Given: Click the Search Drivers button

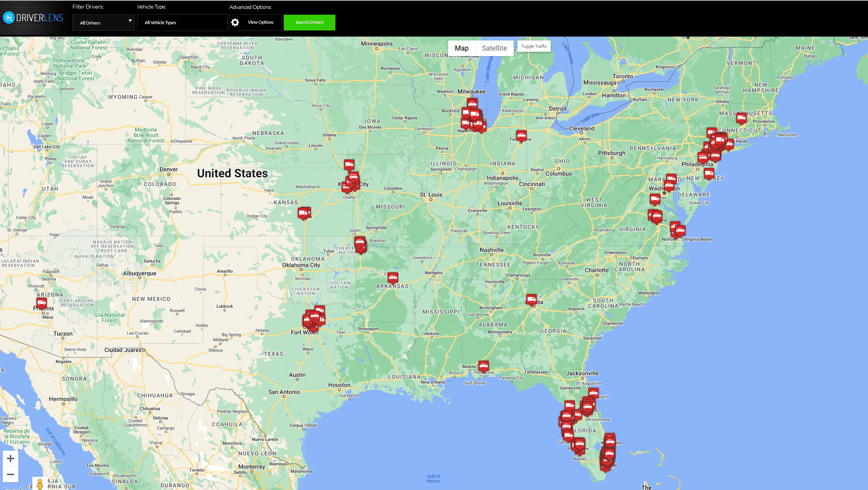Looking at the screenshot, I should click(309, 22).
